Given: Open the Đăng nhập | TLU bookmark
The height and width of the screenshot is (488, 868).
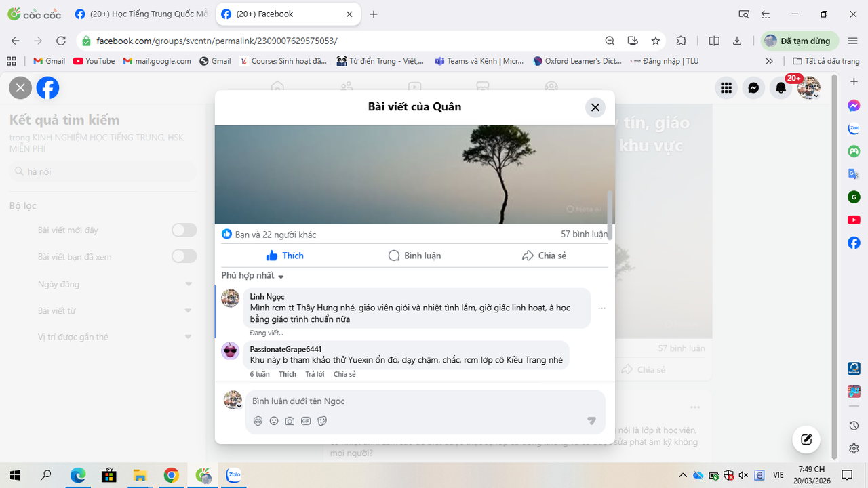Looking at the screenshot, I should pos(665,61).
